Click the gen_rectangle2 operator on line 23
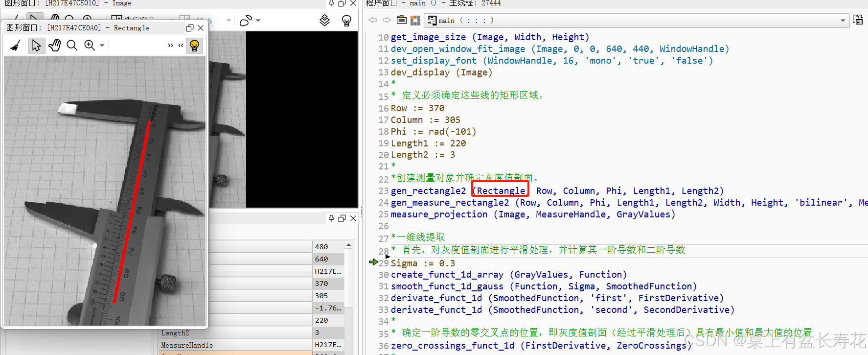This screenshot has width=868, height=355. point(428,191)
